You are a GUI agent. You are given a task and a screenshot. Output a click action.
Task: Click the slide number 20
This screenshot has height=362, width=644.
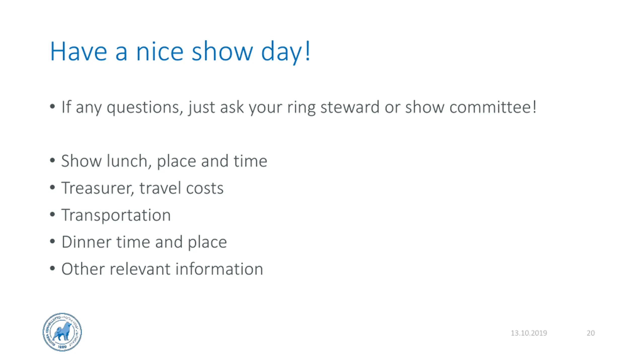tap(591, 333)
